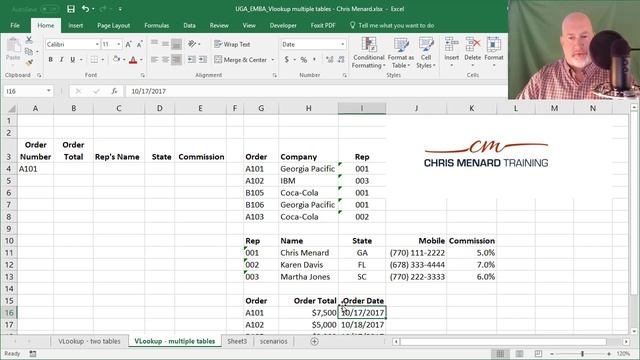The width and height of the screenshot is (640, 360).
Task: Click the Paste clipboard icon
Action: point(13,46)
